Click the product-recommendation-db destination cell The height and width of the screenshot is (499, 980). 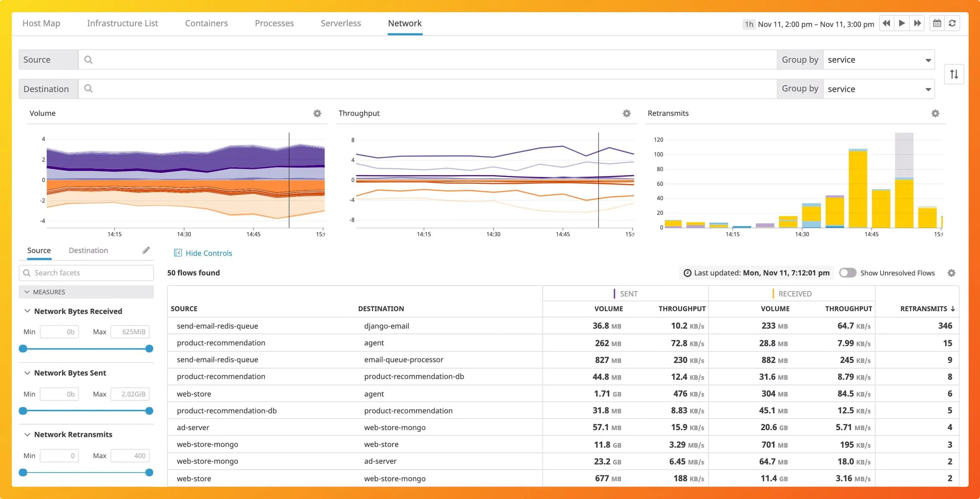pos(414,376)
